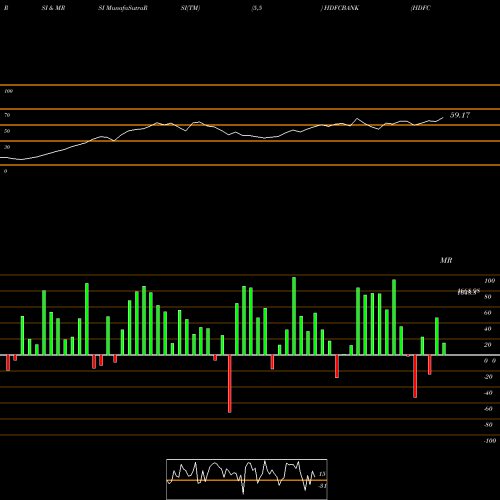Click the 'SI & MR' header text
Image resolution: width=500 pixels, height=500 pixels.
click(x=53, y=8)
